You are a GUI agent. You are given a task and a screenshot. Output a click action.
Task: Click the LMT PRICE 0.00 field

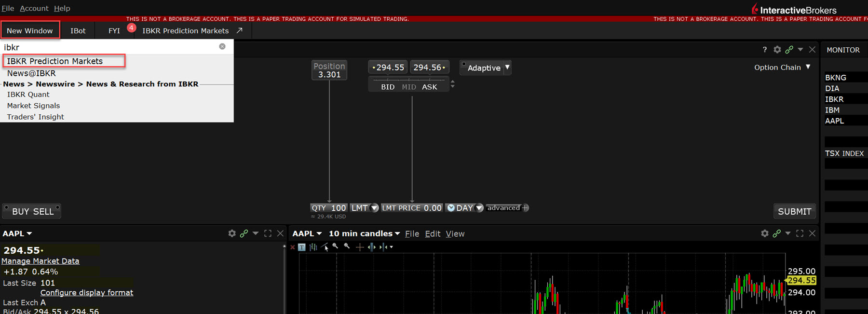point(412,208)
